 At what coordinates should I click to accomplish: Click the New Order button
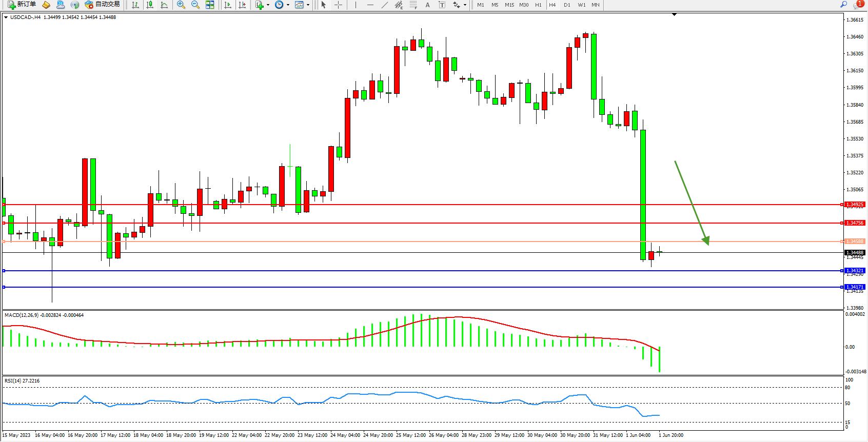click(22, 5)
